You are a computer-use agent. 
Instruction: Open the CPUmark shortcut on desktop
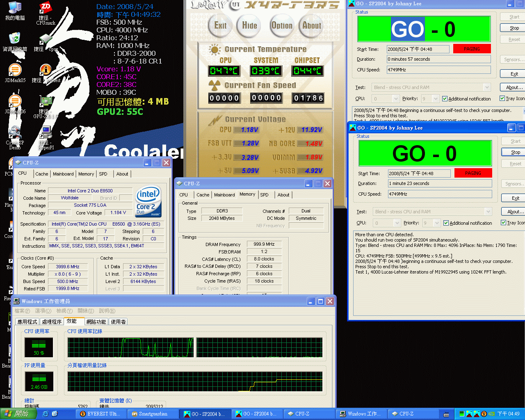click(46, 14)
